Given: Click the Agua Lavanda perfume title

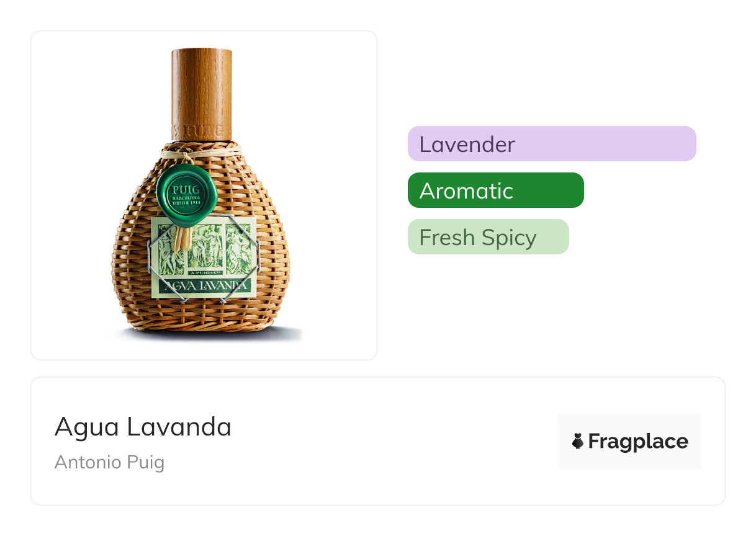Looking at the screenshot, I should point(143,427).
